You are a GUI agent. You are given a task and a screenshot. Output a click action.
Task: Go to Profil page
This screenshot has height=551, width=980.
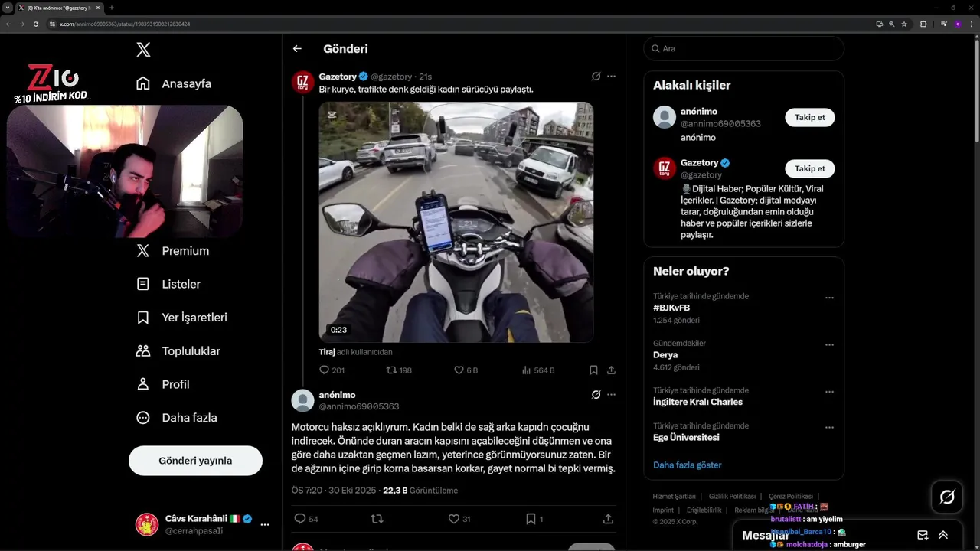[162, 384]
